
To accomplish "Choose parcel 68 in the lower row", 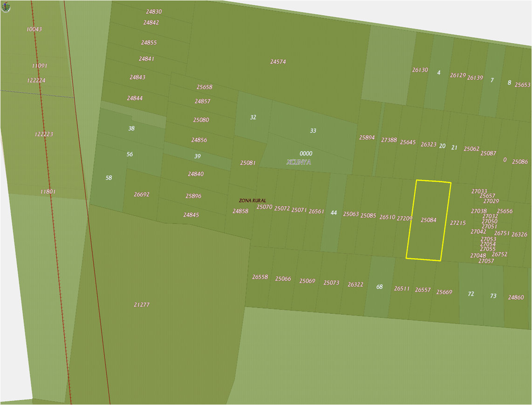I will click(x=379, y=287).
